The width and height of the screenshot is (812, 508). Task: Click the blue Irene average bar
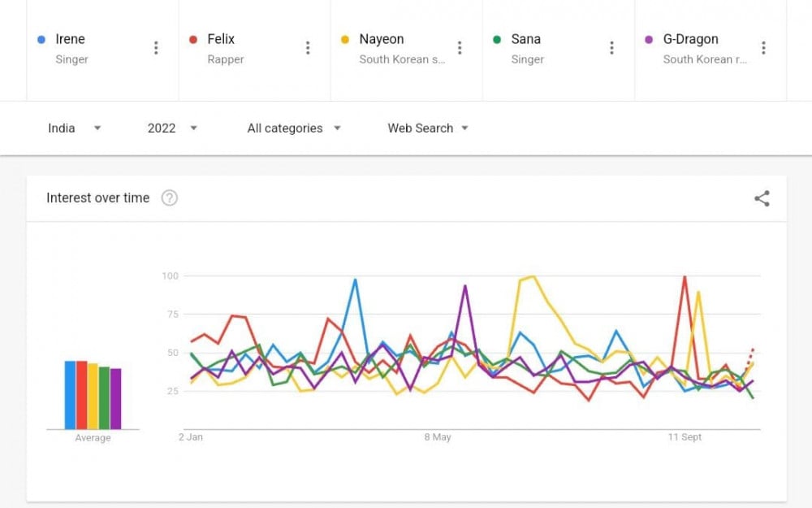pyautogui.click(x=70, y=395)
